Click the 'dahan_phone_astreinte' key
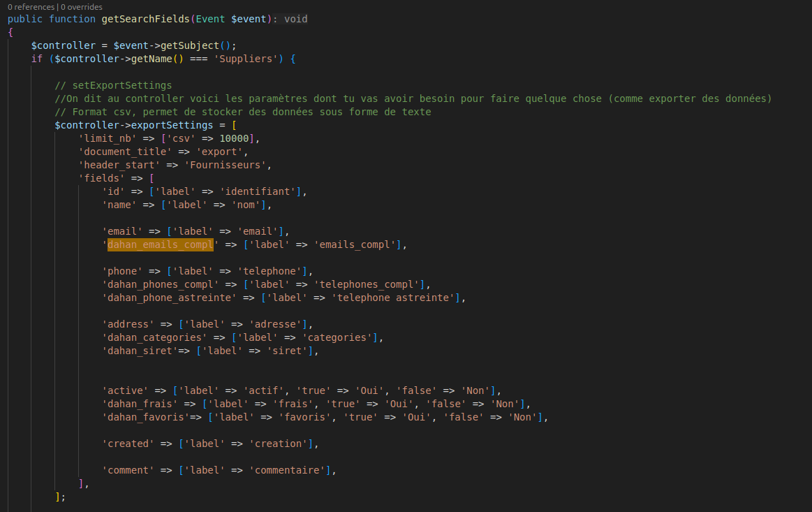812x512 pixels. point(169,298)
